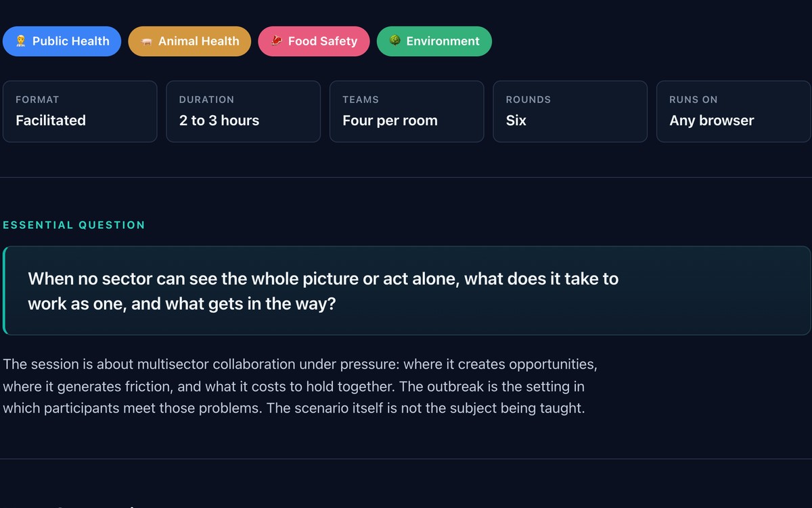Screen dimensions: 812x508
Task: Click the tree icon on Environment pill
Action: 394,41
